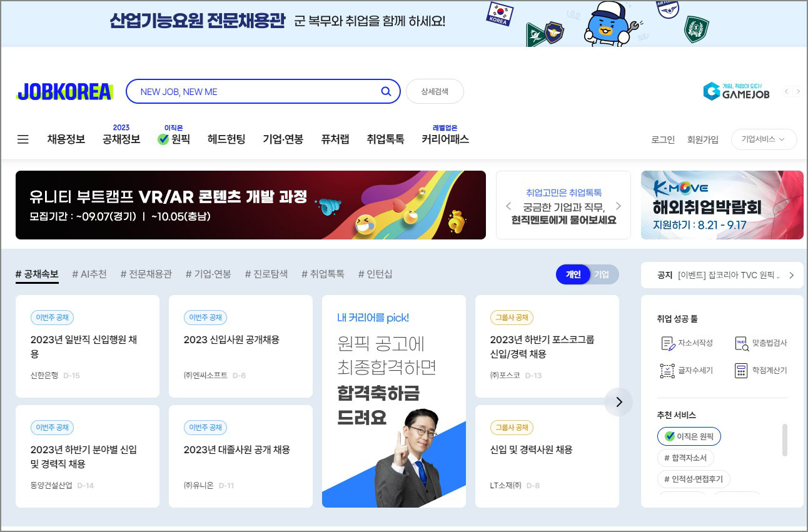Open 커리어패스 menu
This screenshot has height=532, width=808.
click(x=445, y=139)
